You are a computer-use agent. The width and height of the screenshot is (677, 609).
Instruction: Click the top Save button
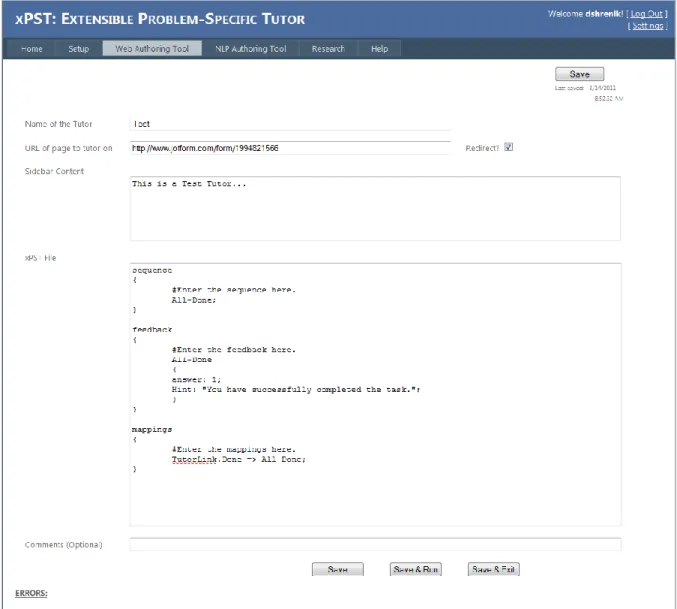coord(579,74)
